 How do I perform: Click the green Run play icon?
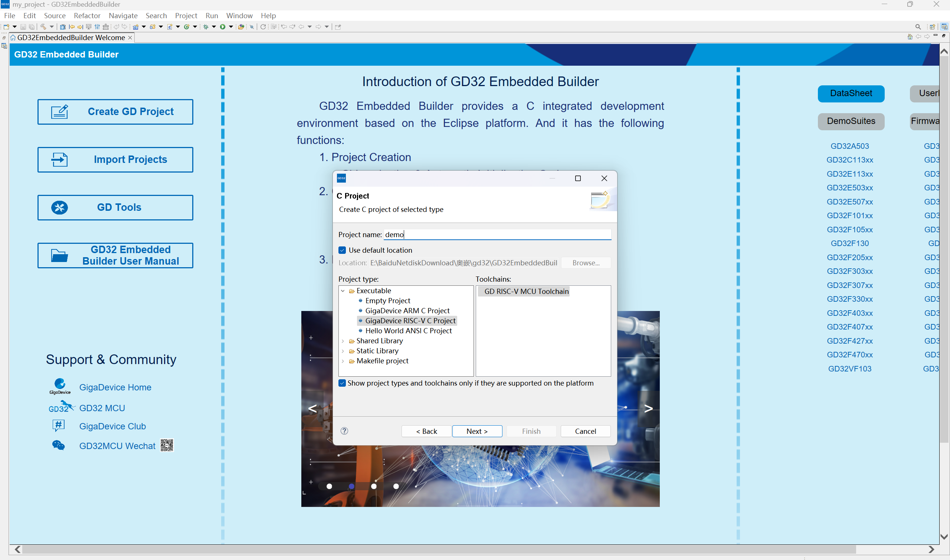[223, 27]
